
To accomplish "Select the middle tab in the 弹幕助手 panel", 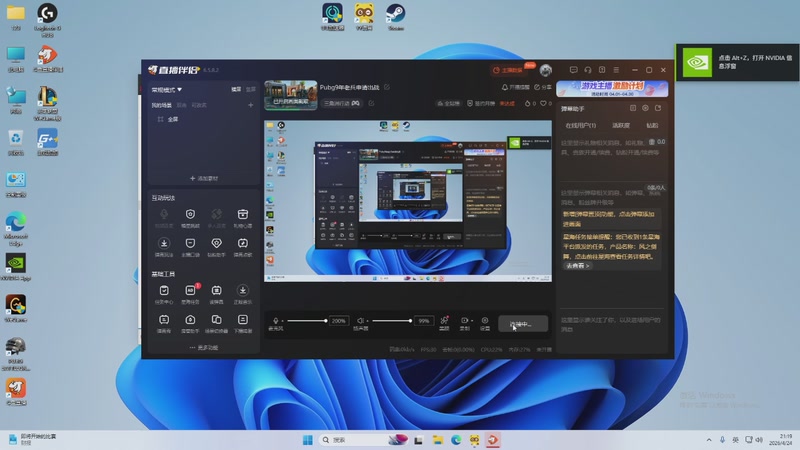I will [x=621, y=126].
